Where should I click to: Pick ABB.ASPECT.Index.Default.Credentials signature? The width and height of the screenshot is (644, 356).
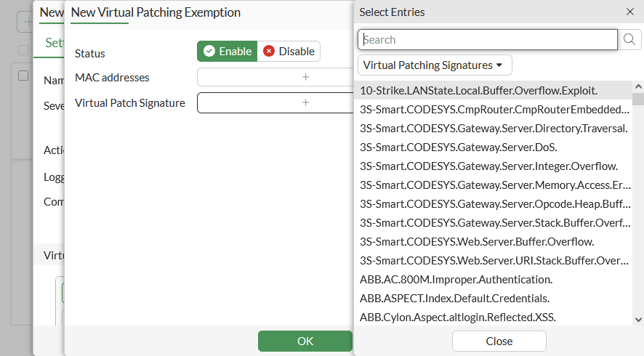coord(454,299)
